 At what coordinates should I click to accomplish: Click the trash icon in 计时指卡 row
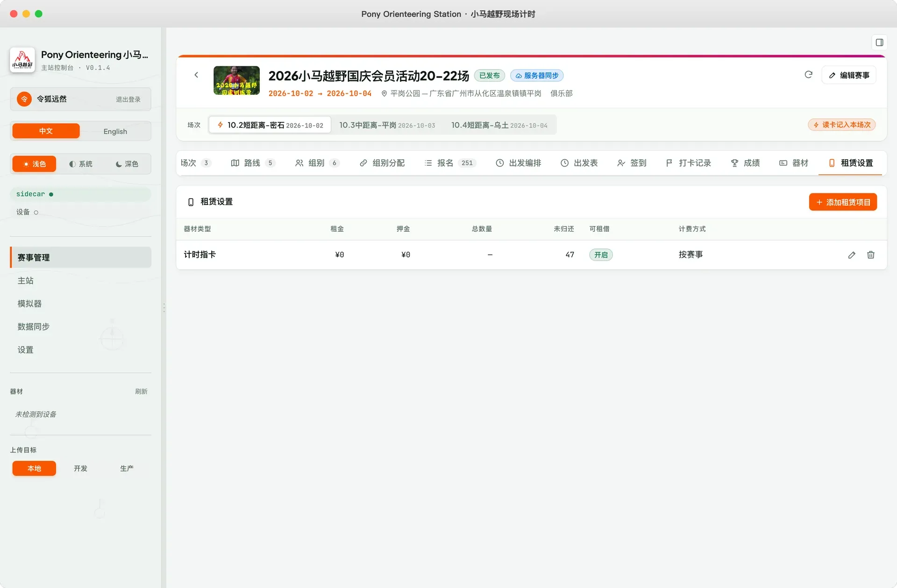coord(871,255)
